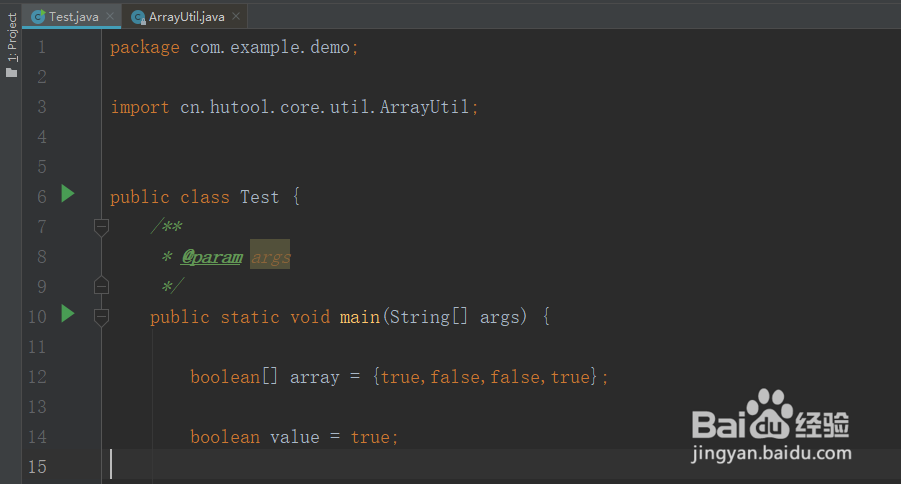The width and height of the screenshot is (901, 484).
Task: Click the main method name
Action: pyautogui.click(x=359, y=317)
